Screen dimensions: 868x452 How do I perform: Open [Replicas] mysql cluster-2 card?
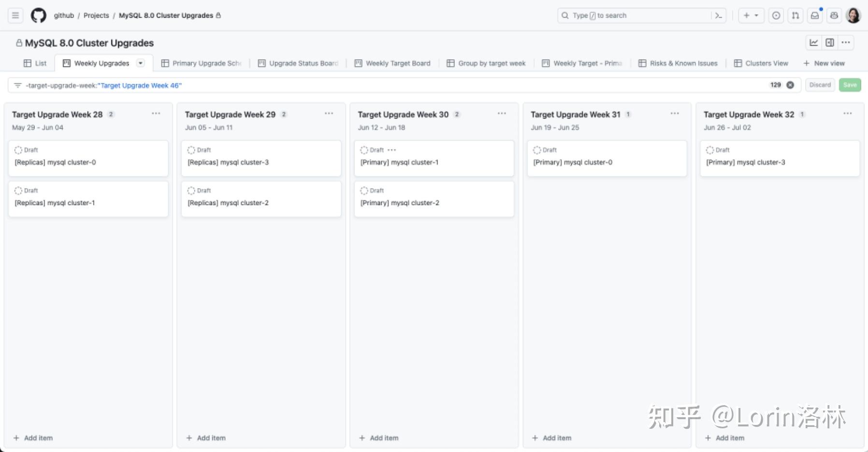pyautogui.click(x=261, y=199)
